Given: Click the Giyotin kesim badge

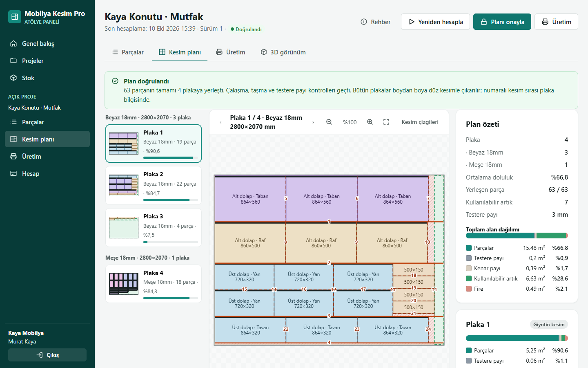Looking at the screenshot, I should click(x=549, y=325).
